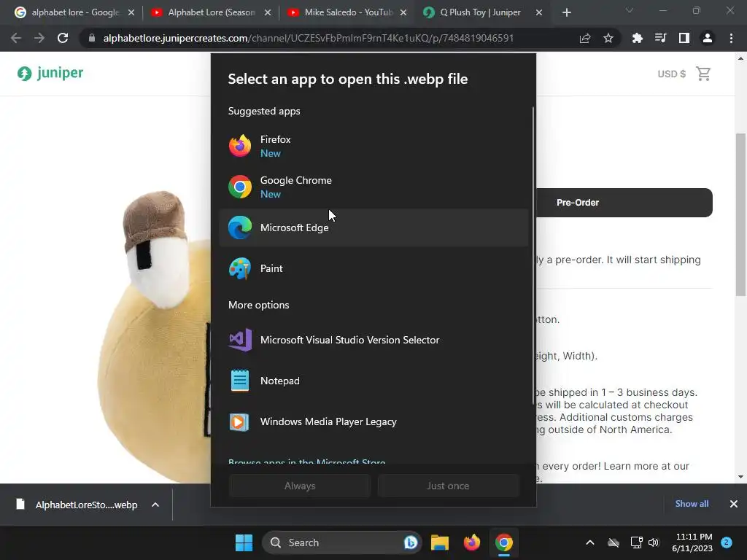Image resolution: width=747 pixels, height=560 pixels.
Task: Pick Windows Media Player Legacy
Action: pyautogui.click(x=373, y=422)
